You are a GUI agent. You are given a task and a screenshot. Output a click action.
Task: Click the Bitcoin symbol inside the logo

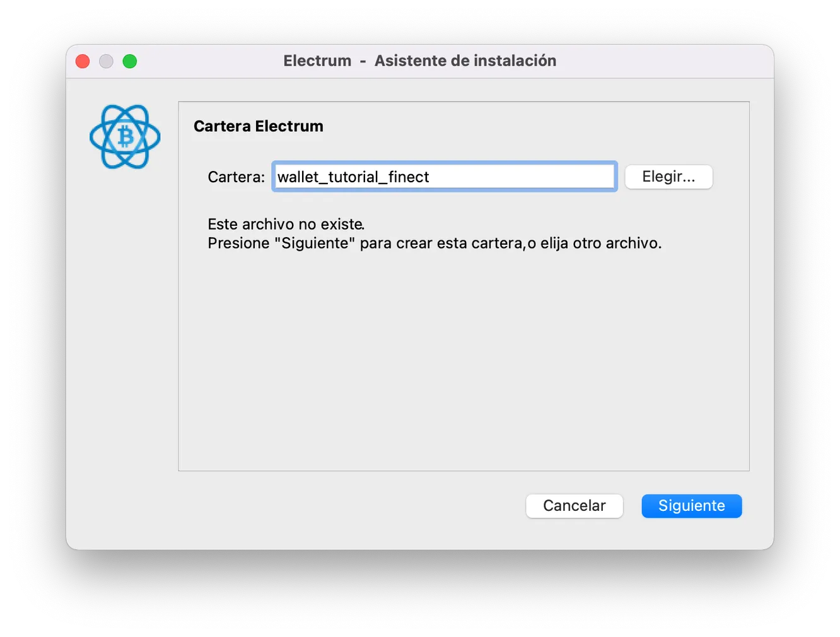pyautogui.click(x=125, y=137)
